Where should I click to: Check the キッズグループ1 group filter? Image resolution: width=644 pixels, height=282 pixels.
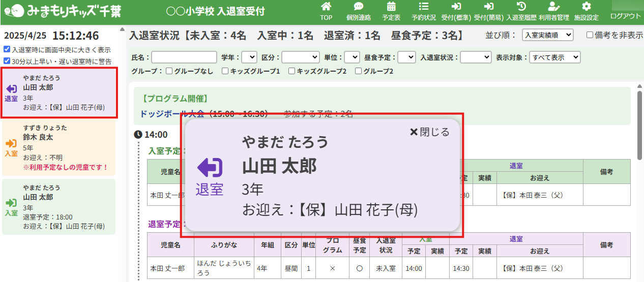pos(225,71)
